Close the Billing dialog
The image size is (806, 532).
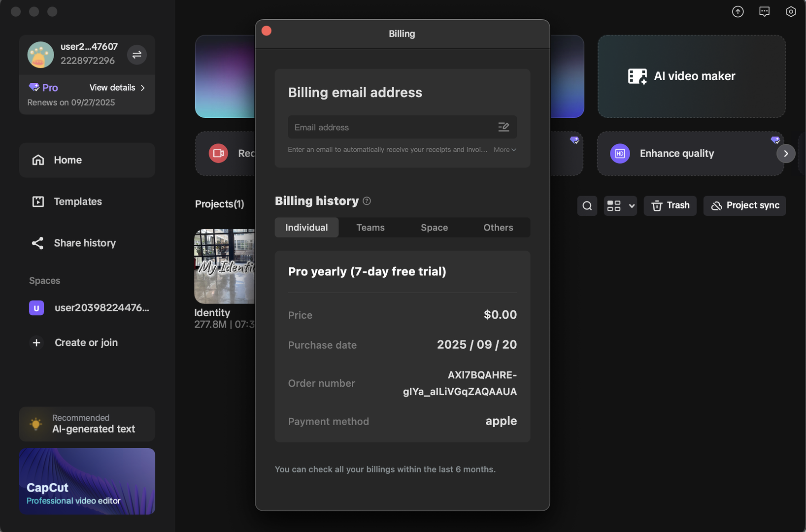[x=267, y=31]
